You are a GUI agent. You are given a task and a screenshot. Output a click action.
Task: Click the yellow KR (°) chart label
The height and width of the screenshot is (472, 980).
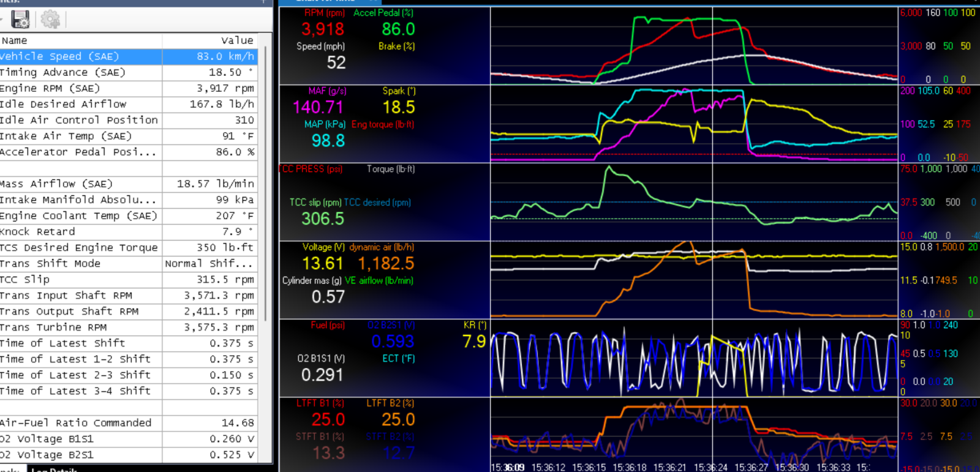tap(475, 326)
